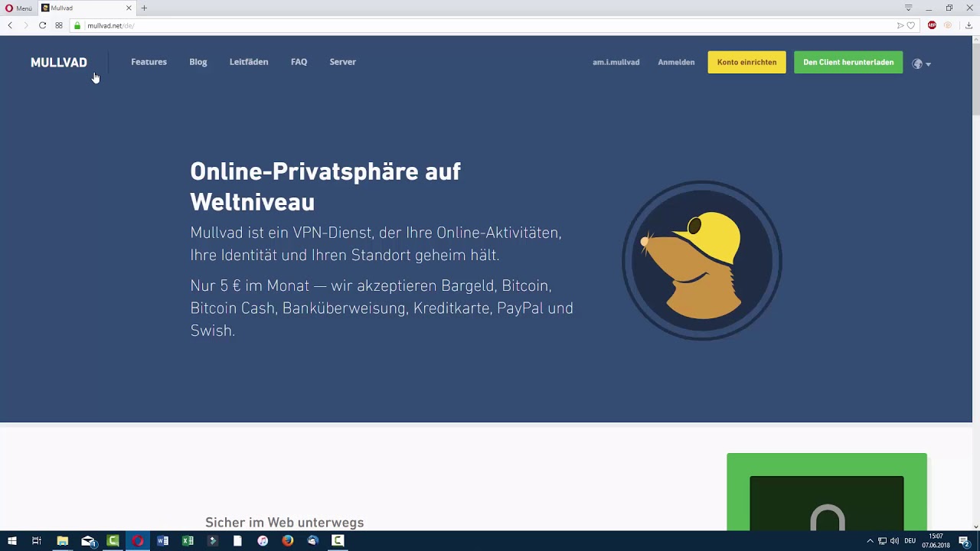Open the Server list page
980x551 pixels.
pos(342,62)
